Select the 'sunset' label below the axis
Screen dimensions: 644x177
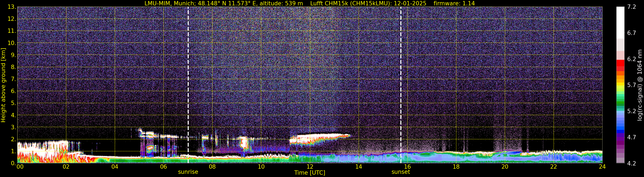click(401, 172)
